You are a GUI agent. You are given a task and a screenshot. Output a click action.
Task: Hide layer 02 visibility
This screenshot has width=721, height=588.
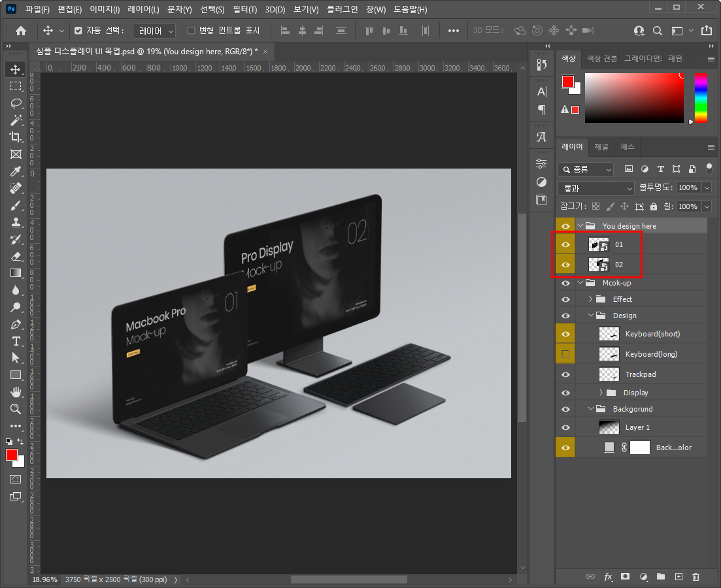click(565, 265)
